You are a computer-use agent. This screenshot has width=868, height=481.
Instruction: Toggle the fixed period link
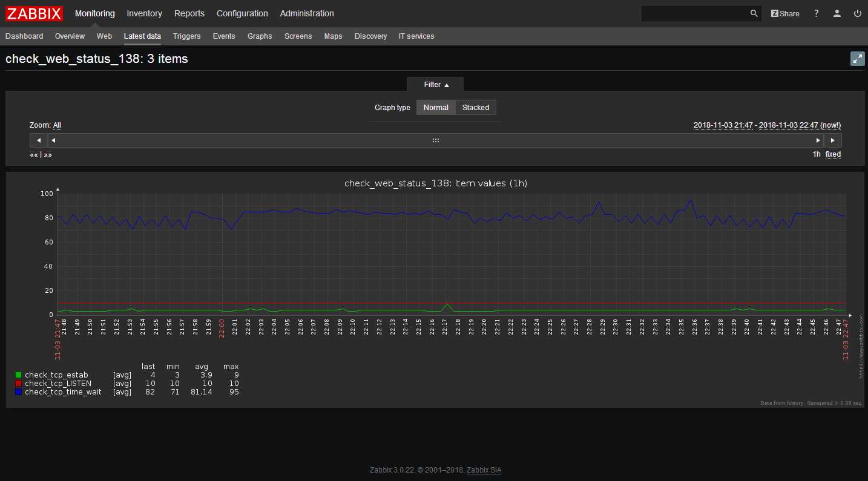[x=833, y=154]
